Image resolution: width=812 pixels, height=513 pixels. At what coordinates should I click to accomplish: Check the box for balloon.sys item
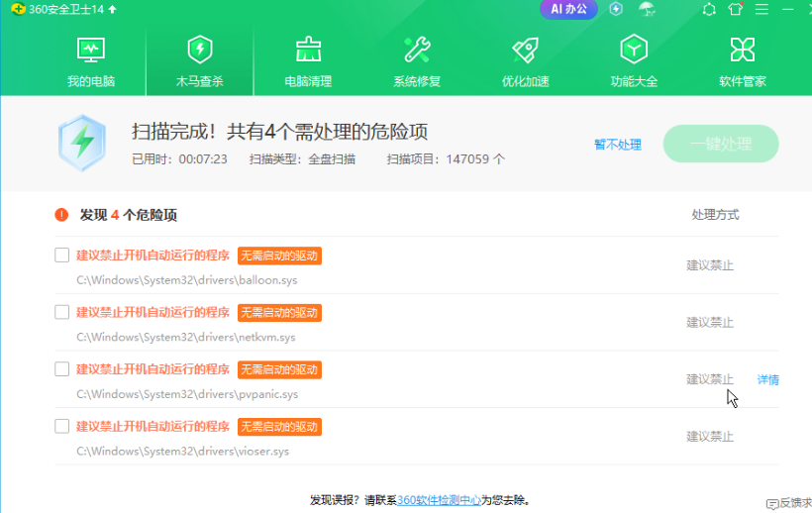pos(62,256)
